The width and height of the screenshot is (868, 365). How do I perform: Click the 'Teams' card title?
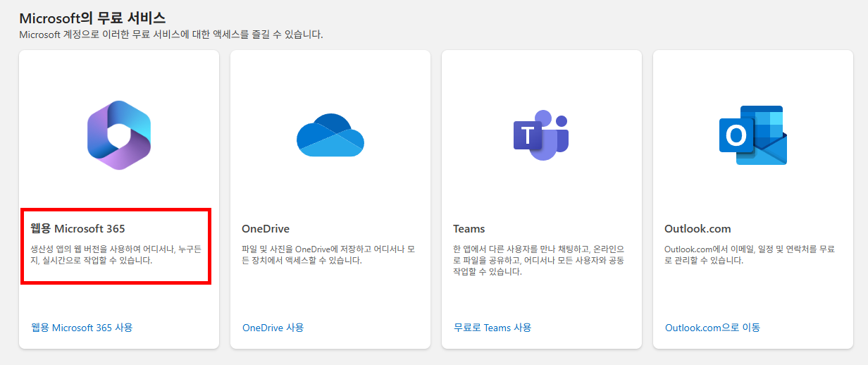tap(469, 229)
